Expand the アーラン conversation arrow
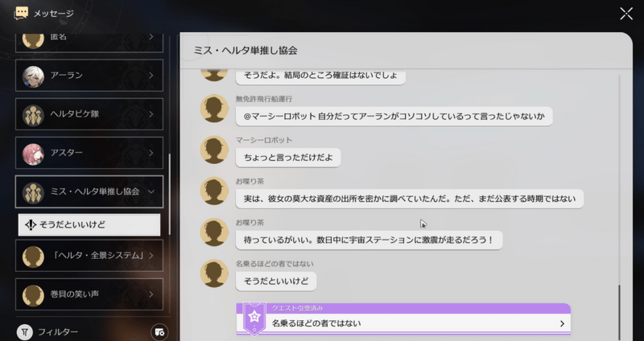Viewport: 644px width, 341px height. point(151,75)
